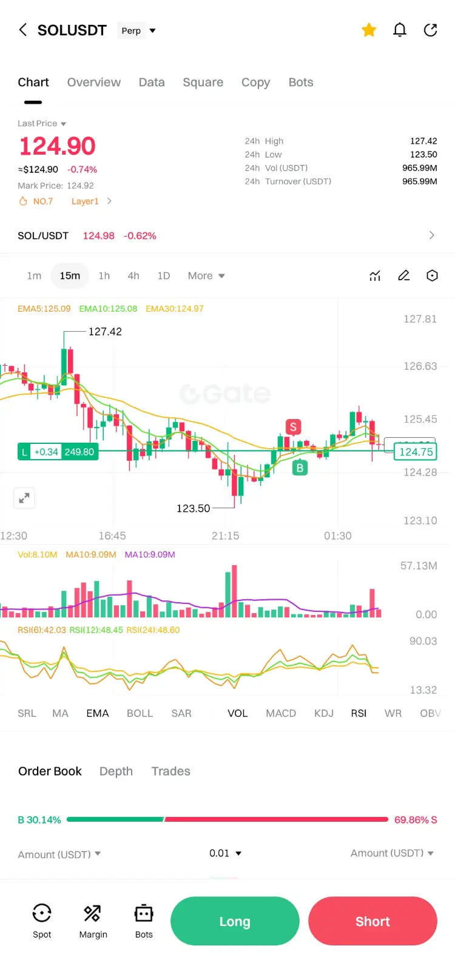Toggle the KDJ sub-indicator
The image size is (455, 980).
pyautogui.click(x=324, y=714)
